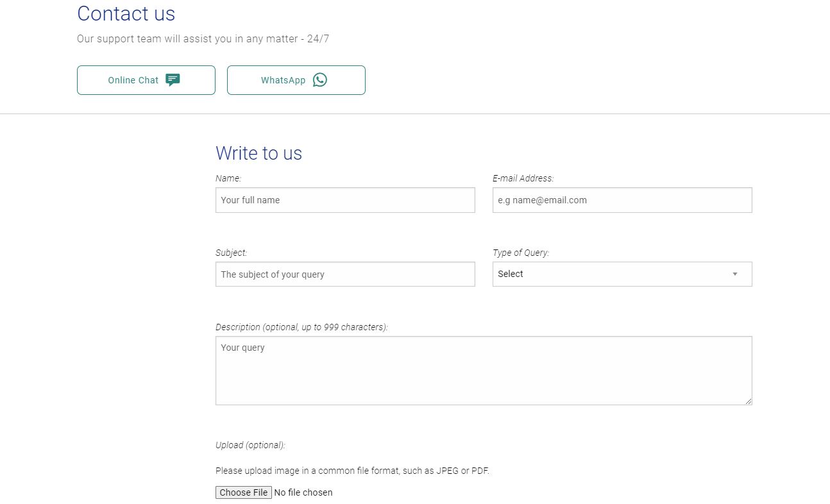Click the Contact us page heading

click(x=126, y=13)
